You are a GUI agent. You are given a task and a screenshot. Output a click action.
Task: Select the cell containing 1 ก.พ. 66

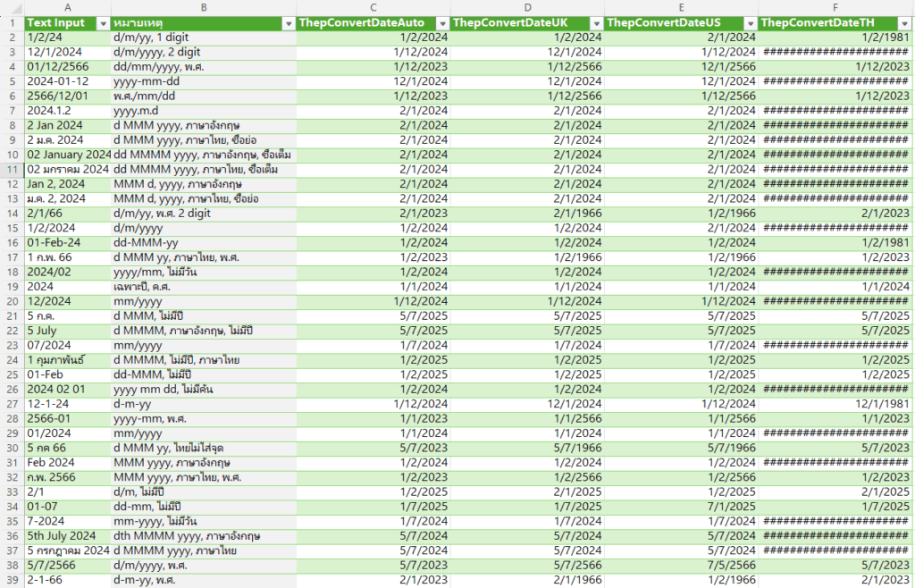(68, 257)
